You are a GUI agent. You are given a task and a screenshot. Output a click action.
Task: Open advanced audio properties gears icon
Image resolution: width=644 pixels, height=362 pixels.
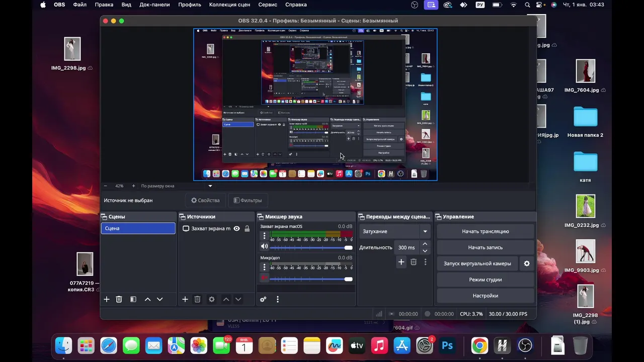click(x=263, y=299)
